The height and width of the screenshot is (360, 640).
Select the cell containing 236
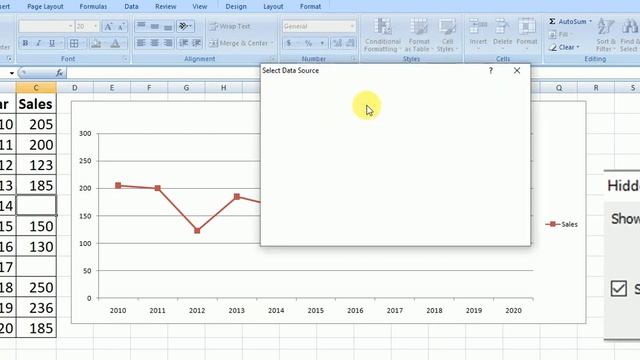click(36, 308)
